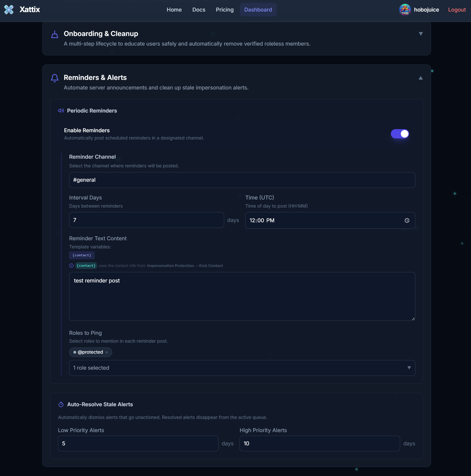Click the Roles to Ping label
Viewport: 471px width, 476px height.
click(85, 333)
